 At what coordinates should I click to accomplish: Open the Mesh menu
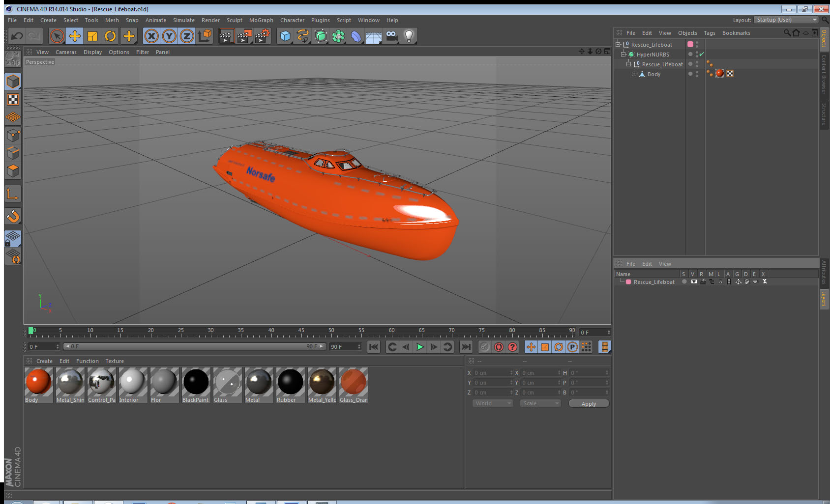tap(112, 20)
